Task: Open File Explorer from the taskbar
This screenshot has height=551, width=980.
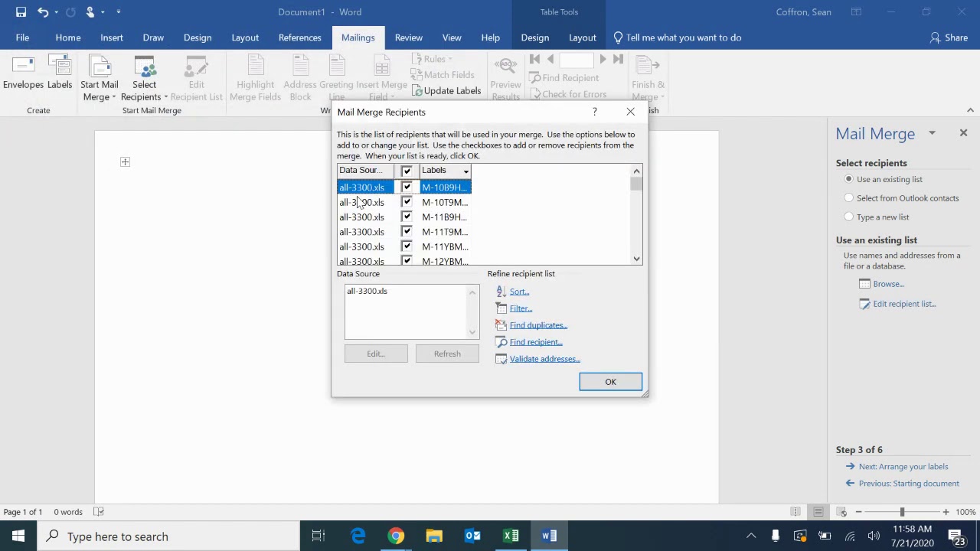Action: (434, 536)
